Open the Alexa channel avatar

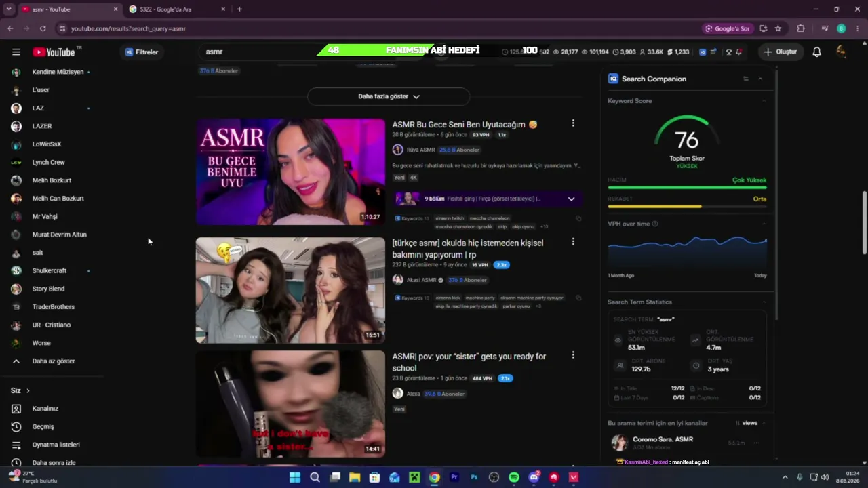[x=397, y=394]
